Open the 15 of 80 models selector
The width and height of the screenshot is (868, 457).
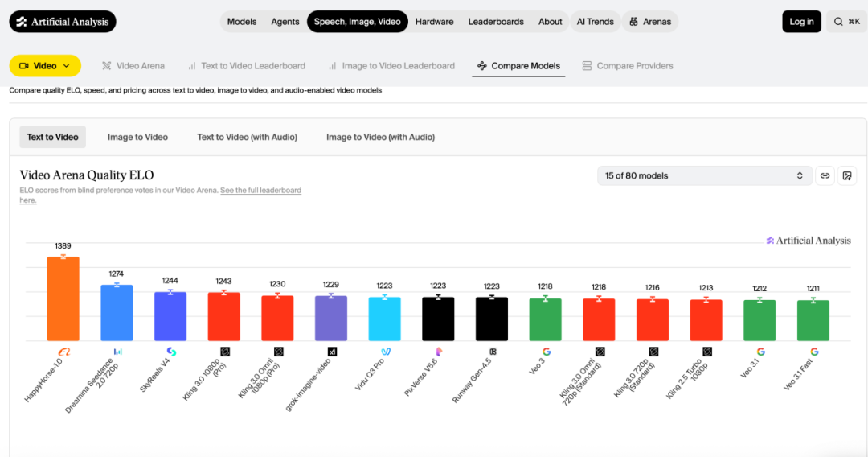[704, 175]
